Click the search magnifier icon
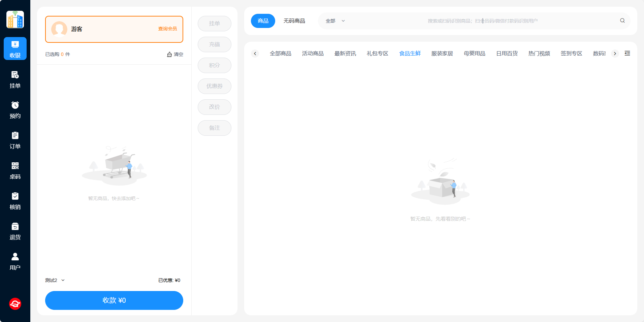 (622, 21)
